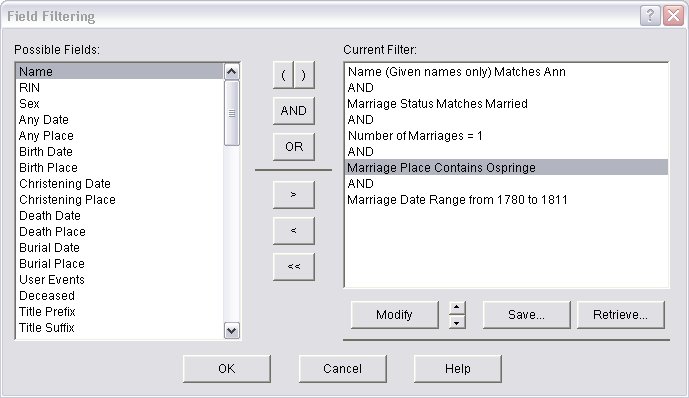Clear all filters with << button

click(294, 266)
